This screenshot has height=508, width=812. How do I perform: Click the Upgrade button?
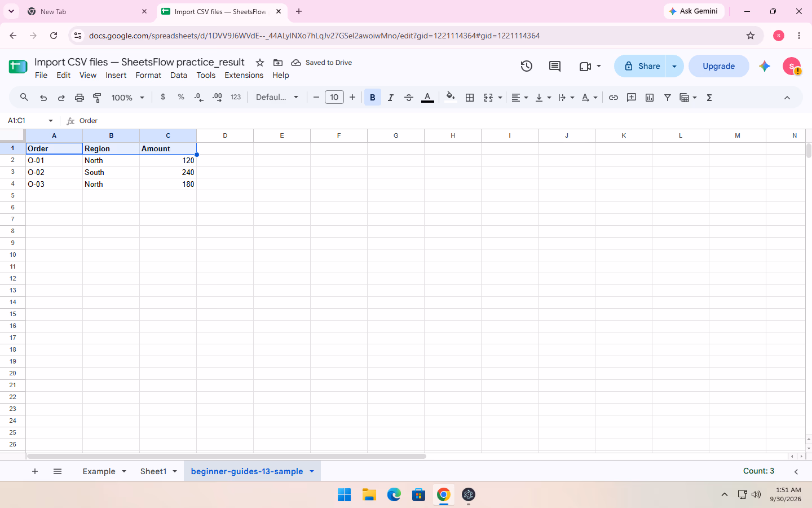[718, 66]
